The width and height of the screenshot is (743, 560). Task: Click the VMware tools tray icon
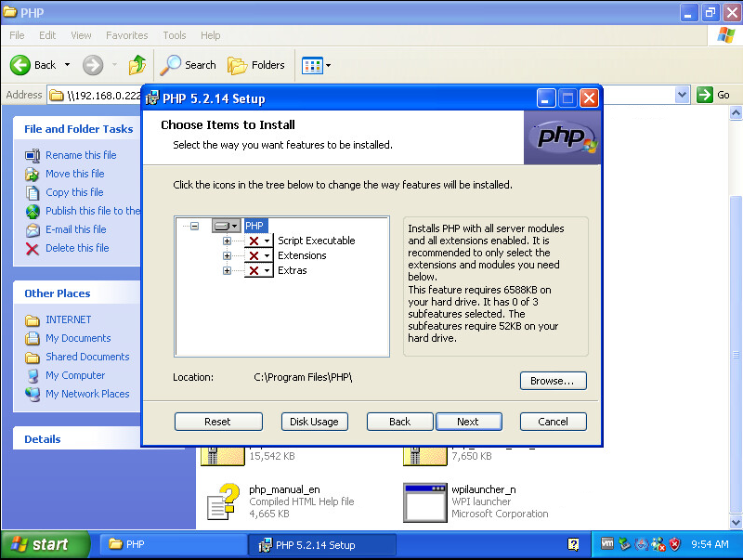pyautogui.click(x=607, y=544)
